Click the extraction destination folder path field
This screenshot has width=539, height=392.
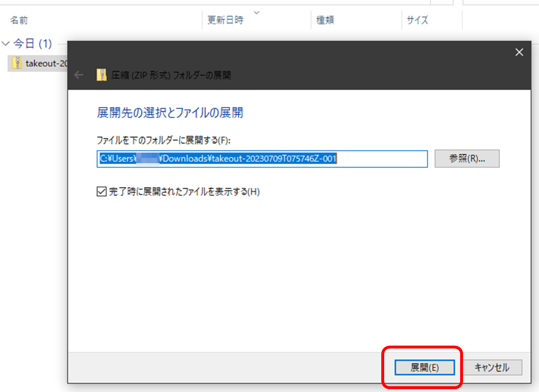[x=262, y=159]
